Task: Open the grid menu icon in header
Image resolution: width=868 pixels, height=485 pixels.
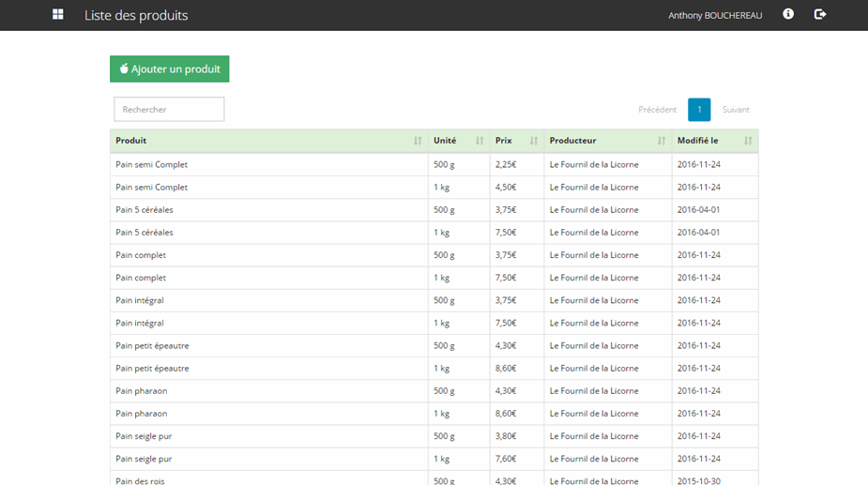Action: [58, 15]
